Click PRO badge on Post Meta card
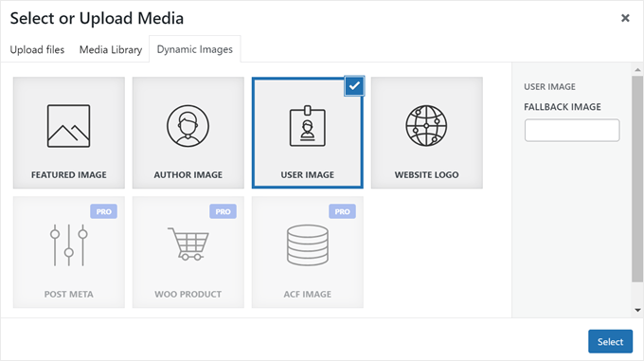The width and height of the screenshot is (644, 361). pyautogui.click(x=103, y=211)
